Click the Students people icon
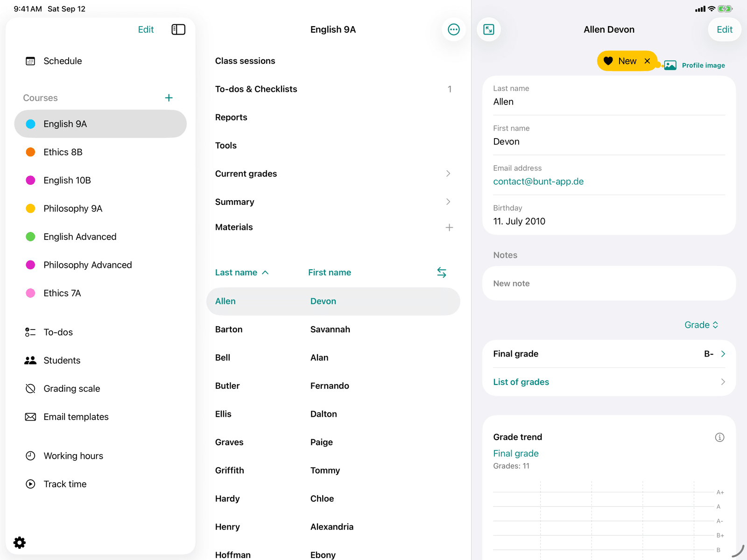 pos(30,361)
